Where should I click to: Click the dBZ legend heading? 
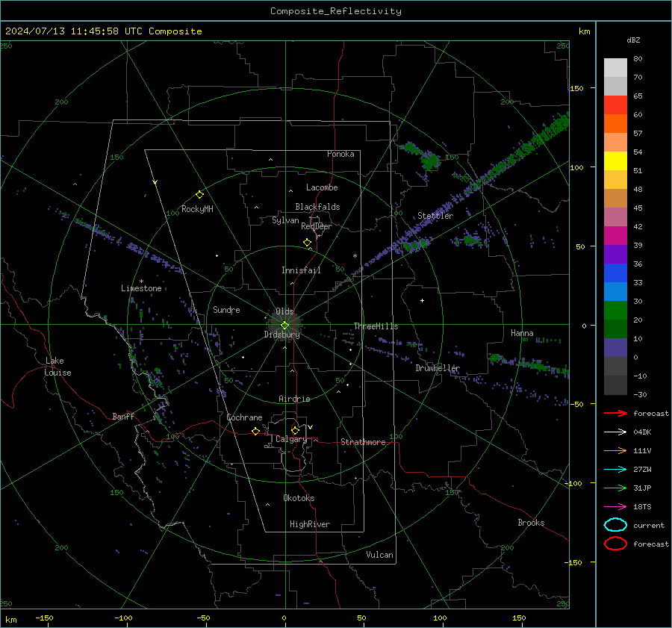point(633,40)
